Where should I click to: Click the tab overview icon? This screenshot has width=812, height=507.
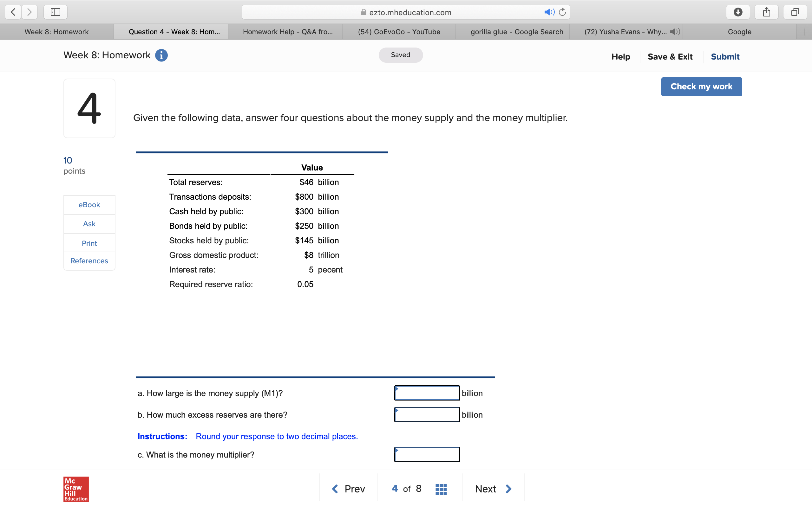tap(795, 12)
